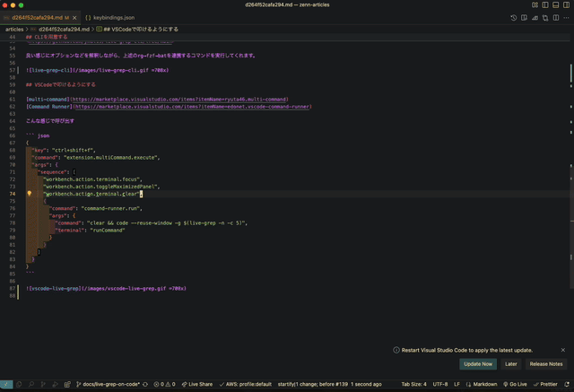Screen dimensions: 574x392
Task: Close the d264f52cafa294.md tab
Action: point(74,18)
